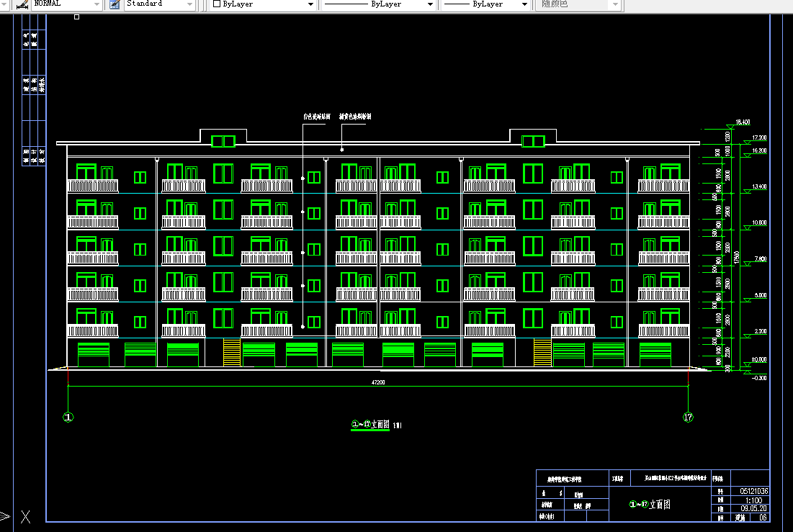Click the UCS X-axis icon at bottom left
This screenshot has width=793, height=532.
(25, 517)
